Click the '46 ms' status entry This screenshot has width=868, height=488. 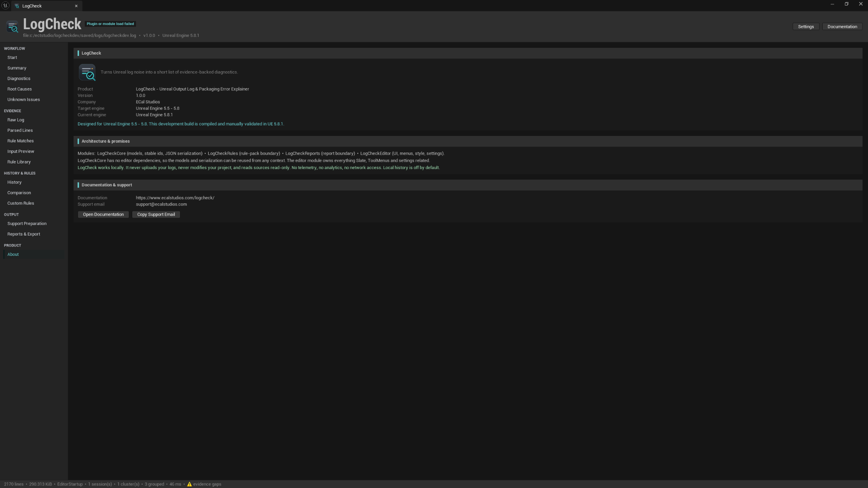coord(175,484)
